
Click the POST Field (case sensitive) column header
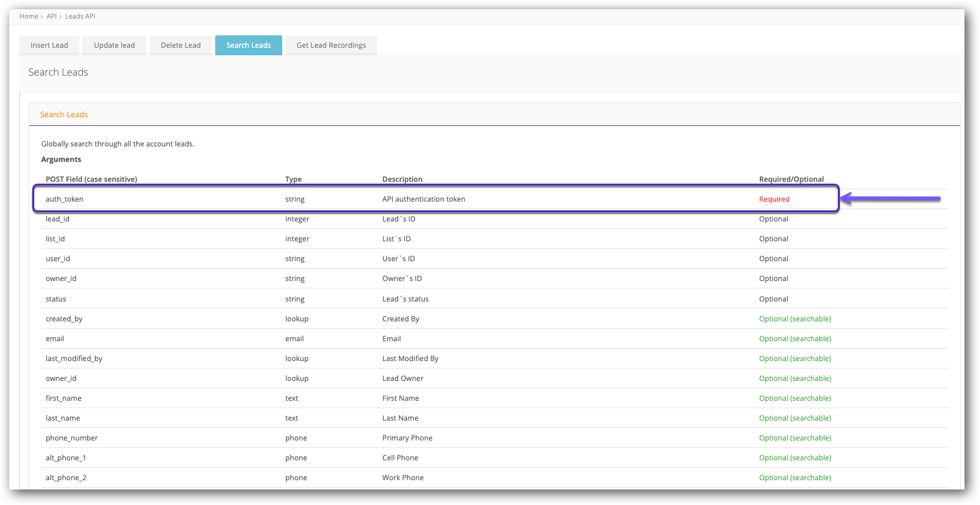coord(91,179)
